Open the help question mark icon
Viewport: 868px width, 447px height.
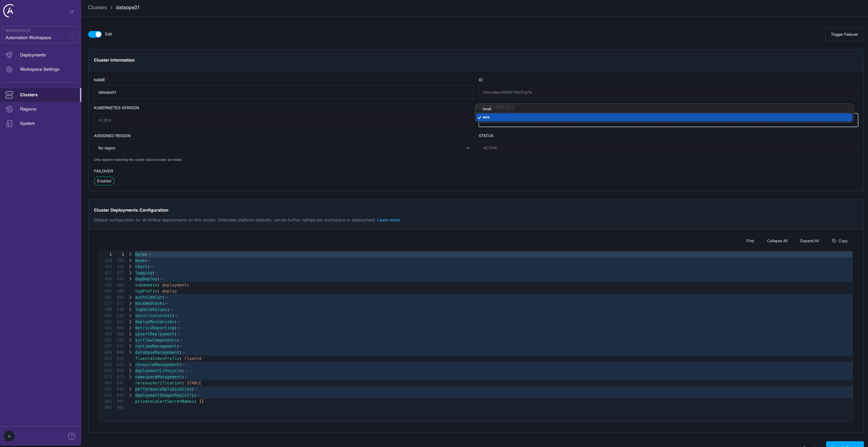(71, 436)
